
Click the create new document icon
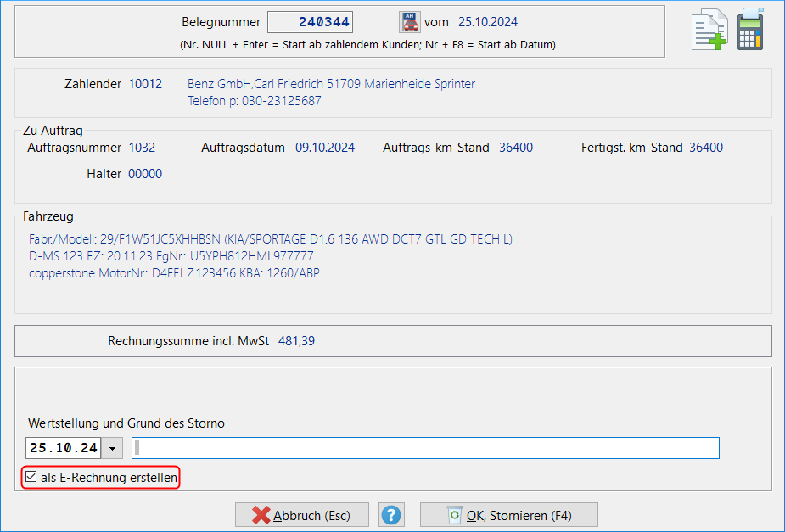click(709, 28)
